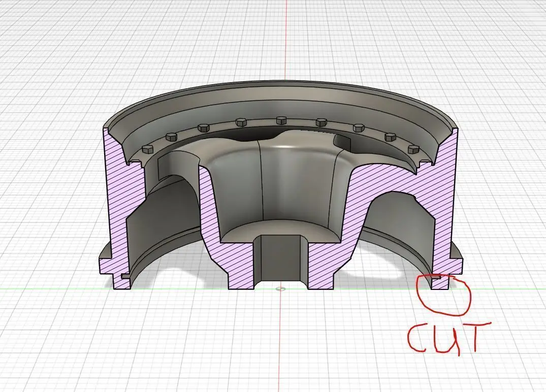Click the leftmost hex bolt head
Viewport: 546px width, 392px height.
click(x=148, y=149)
